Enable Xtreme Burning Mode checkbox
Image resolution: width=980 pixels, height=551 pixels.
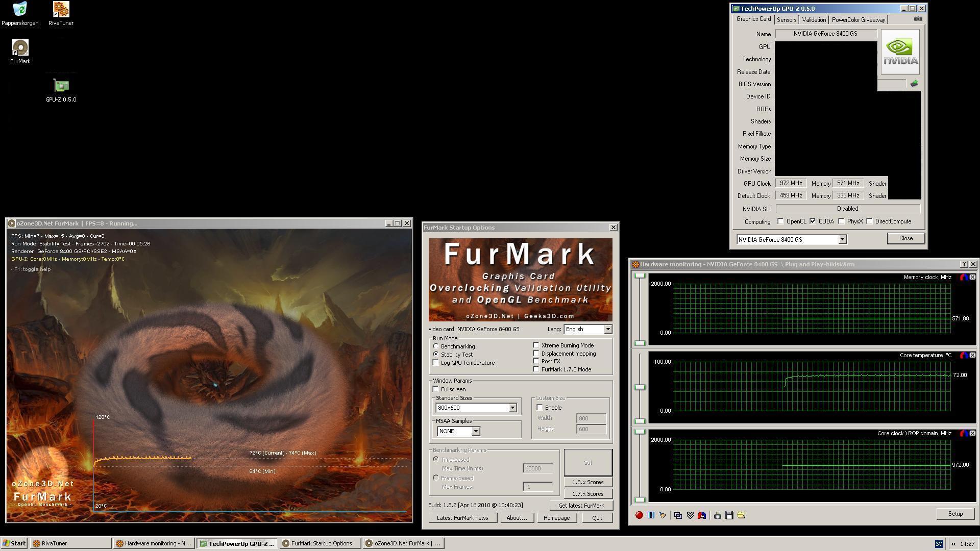(x=536, y=345)
